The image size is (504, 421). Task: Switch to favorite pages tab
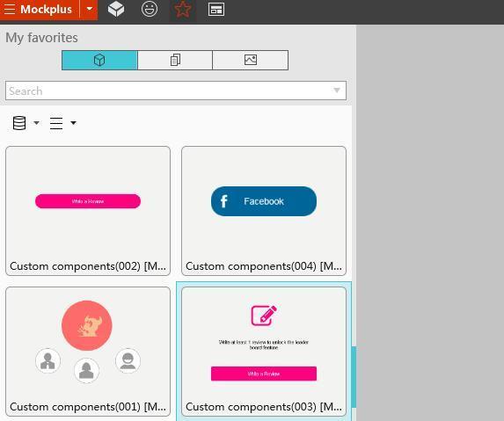pos(175,60)
